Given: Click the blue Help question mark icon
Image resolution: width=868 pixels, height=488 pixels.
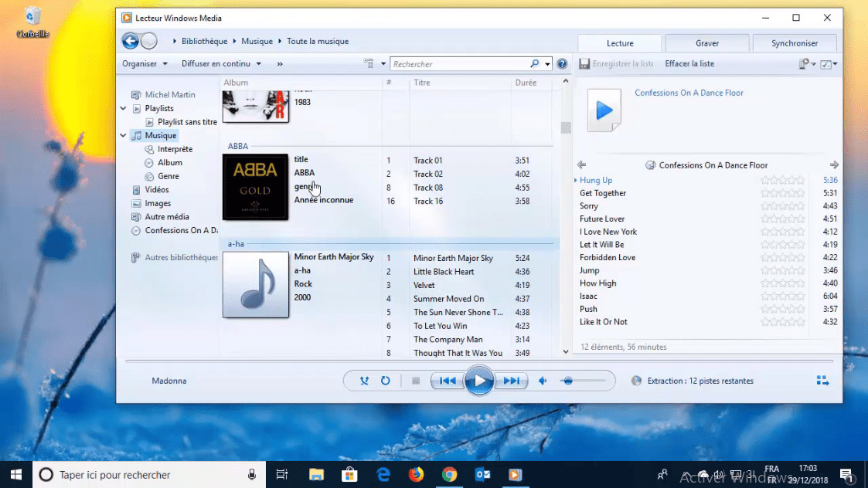Looking at the screenshot, I should pos(562,63).
